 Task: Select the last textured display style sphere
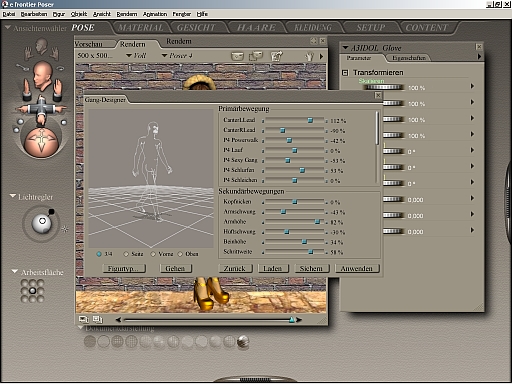pyautogui.click(x=243, y=342)
